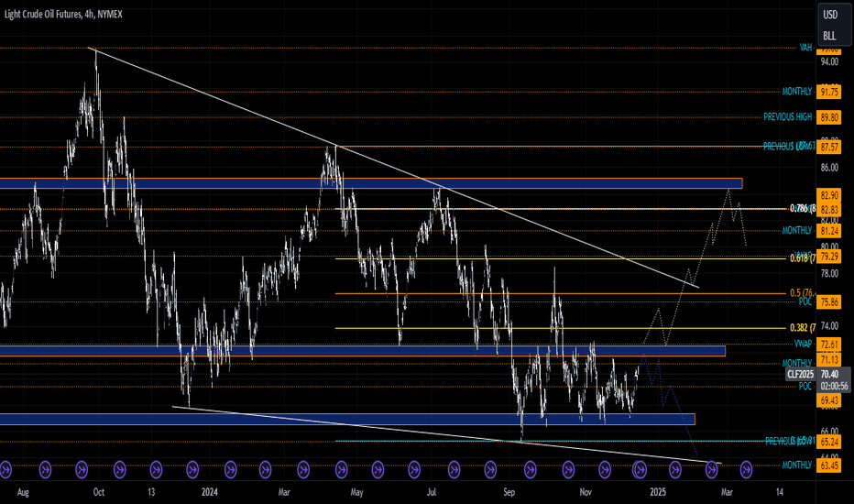Click the 'Nov' label on the time axis

(586, 493)
